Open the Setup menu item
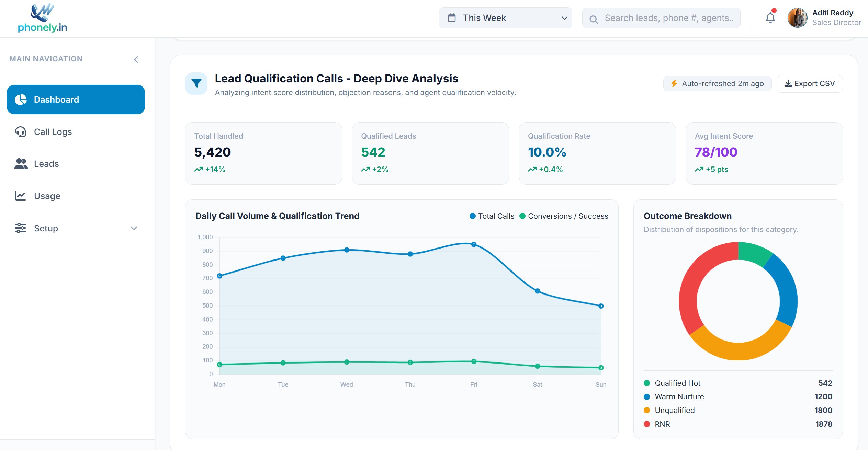Screen dimensions: 868x450 tap(76, 228)
